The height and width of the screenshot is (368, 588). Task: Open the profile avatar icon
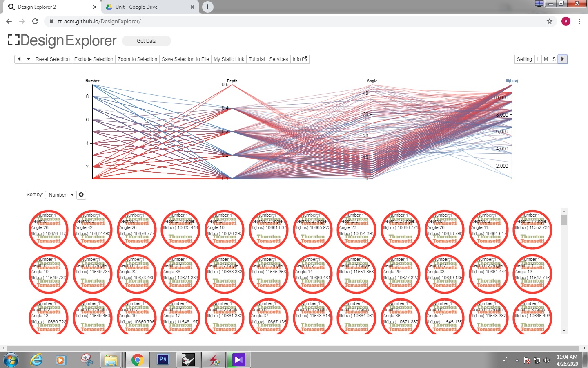566,21
